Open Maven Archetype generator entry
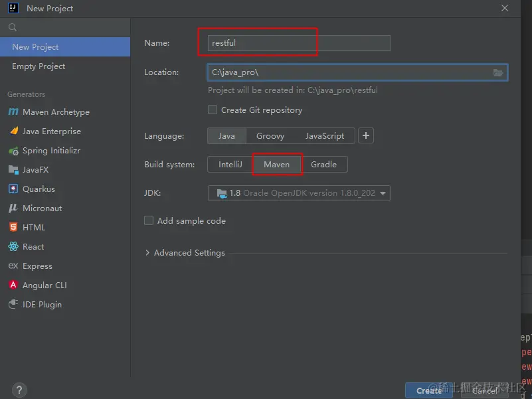The height and width of the screenshot is (399, 532). 65,112
